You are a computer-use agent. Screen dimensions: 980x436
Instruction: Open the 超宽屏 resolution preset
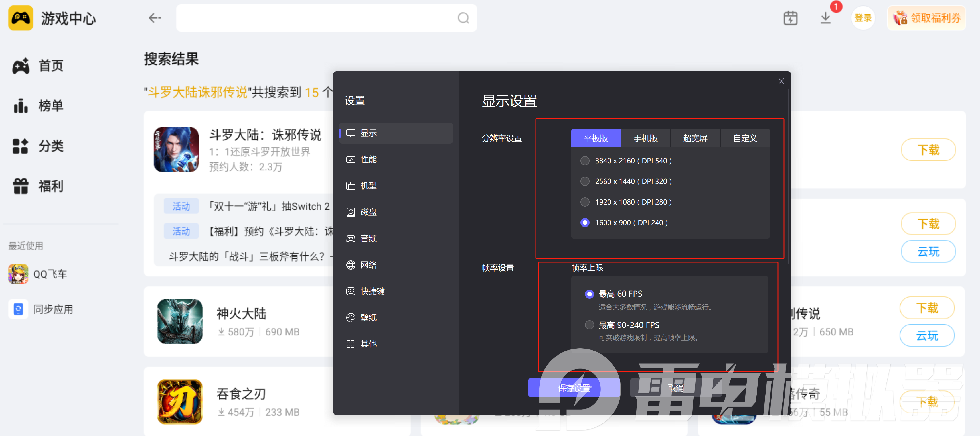(695, 138)
